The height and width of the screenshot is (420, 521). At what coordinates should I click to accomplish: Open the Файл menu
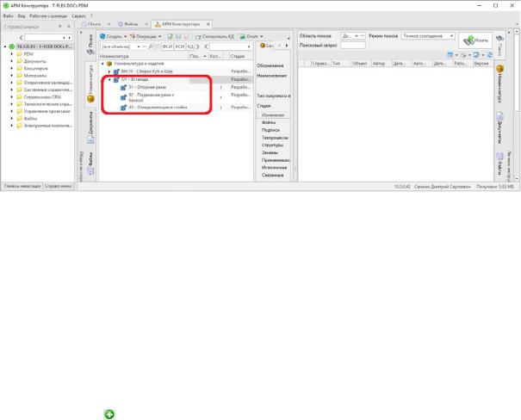(x=8, y=15)
